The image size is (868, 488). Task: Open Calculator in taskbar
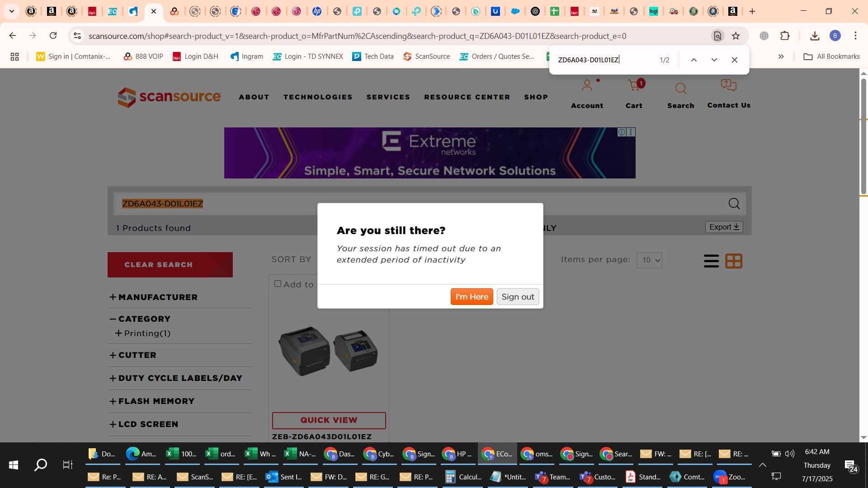tap(463, 477)
